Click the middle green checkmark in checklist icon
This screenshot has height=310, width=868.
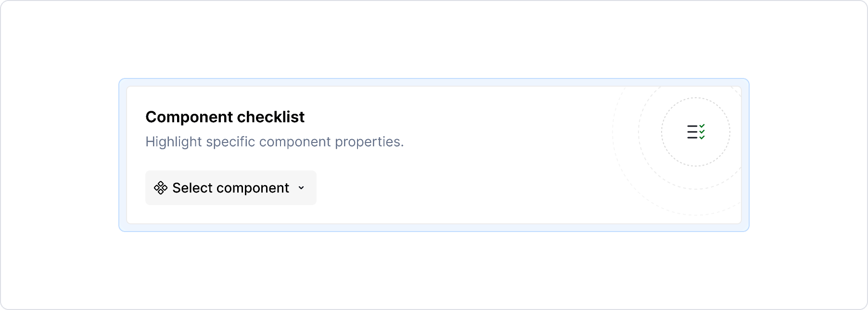click(702, 132)
